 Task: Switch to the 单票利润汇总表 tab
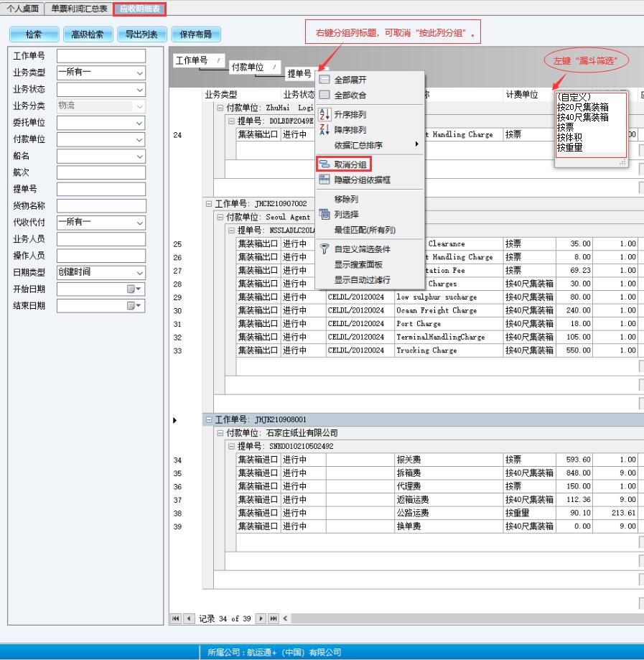[x=79, y=9]
